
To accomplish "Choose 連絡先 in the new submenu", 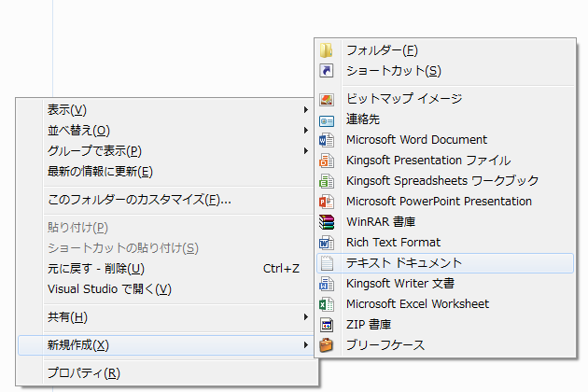I will coord(445,119).
